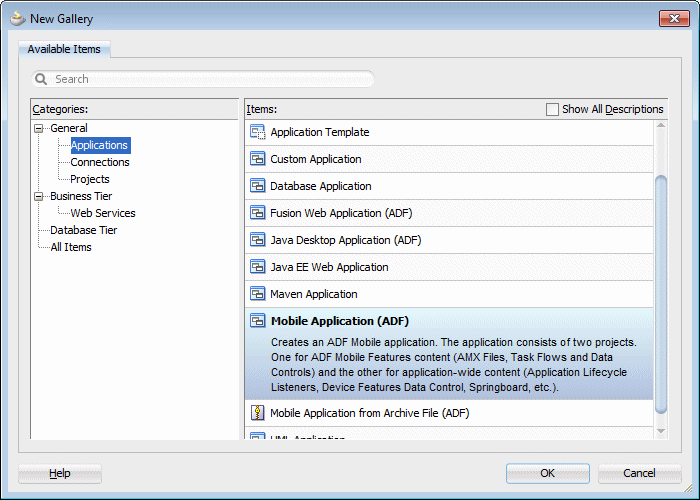Select the Available Items tab
The width and height of the screenshot is (700, 500).
point(64,49)
